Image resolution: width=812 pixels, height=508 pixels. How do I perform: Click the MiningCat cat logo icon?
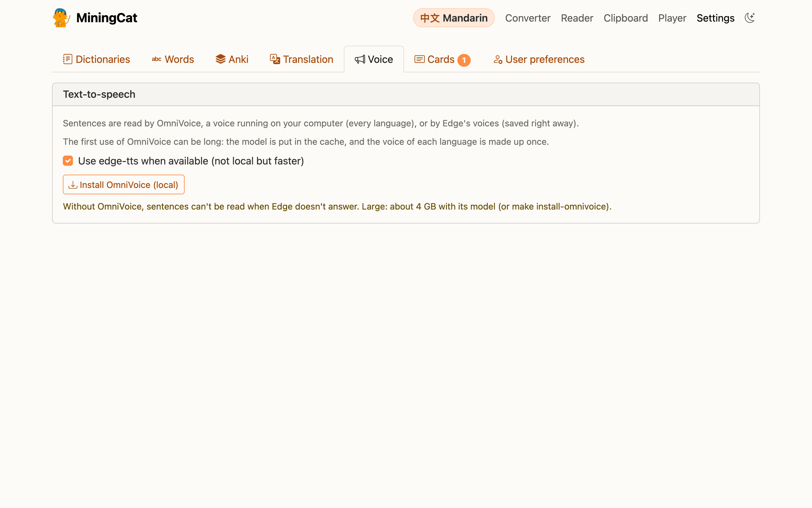(x=62, y=18)
